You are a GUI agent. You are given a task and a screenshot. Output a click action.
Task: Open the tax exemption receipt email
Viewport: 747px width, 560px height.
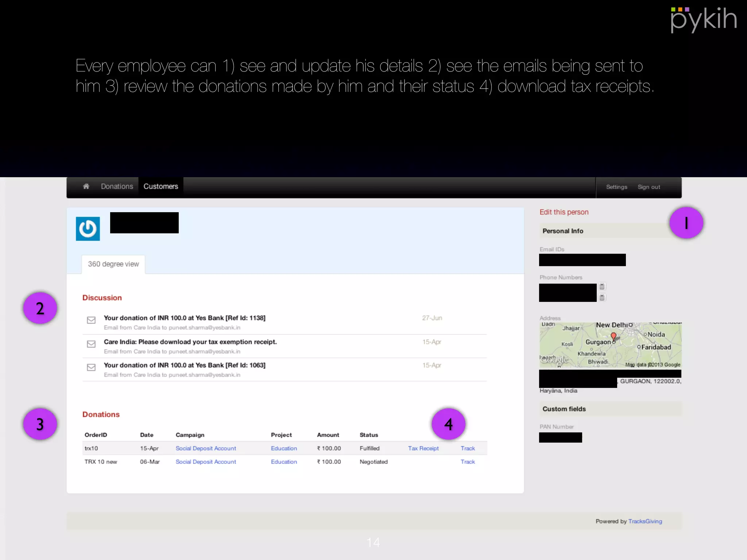click(190, 342)
